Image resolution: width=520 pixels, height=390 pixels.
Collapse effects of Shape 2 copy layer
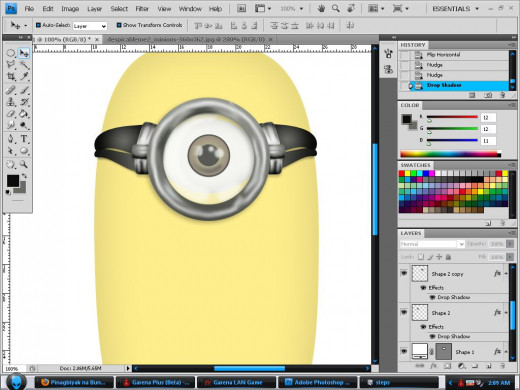(x=506, y=274)
